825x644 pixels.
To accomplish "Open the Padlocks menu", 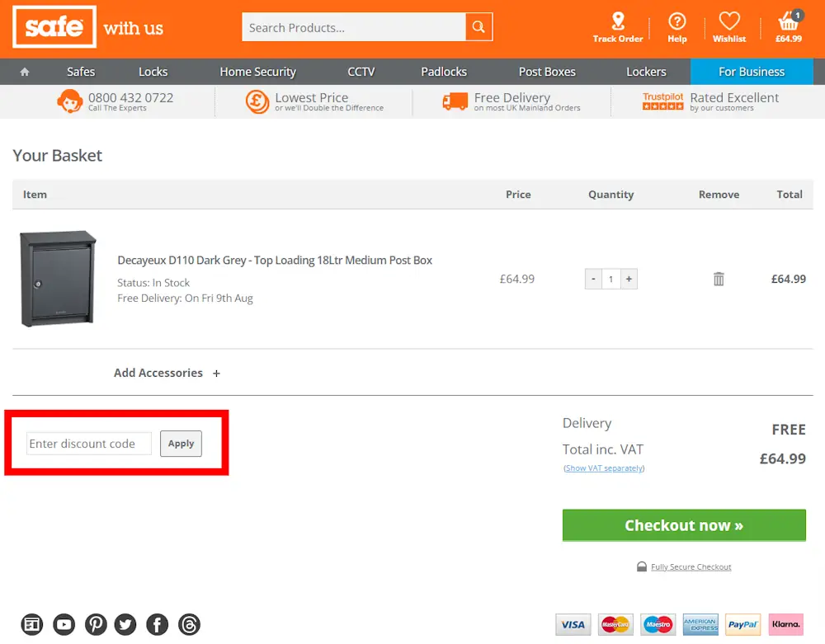I will pyautogui.click(x=444, y=72).
